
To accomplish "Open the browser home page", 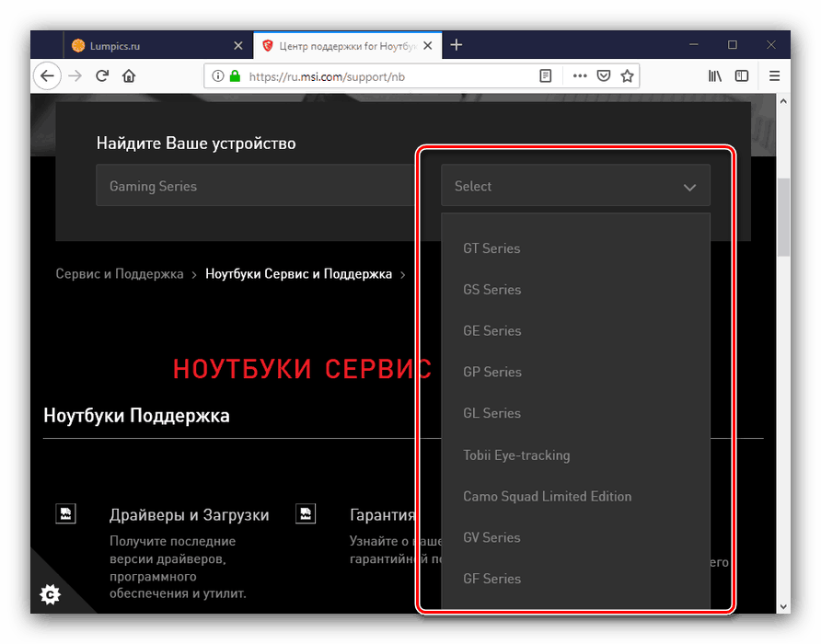I will (x=129, y=76).
